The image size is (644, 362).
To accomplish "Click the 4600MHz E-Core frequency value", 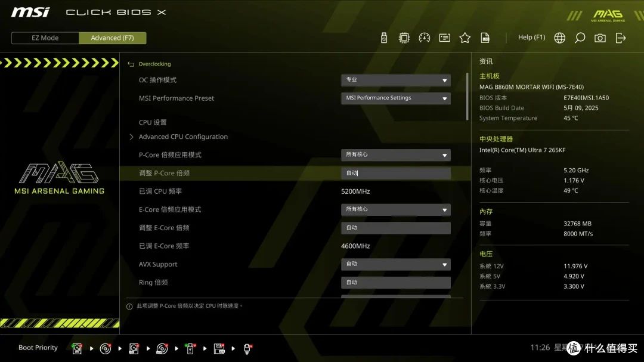I will pos(355,246).
